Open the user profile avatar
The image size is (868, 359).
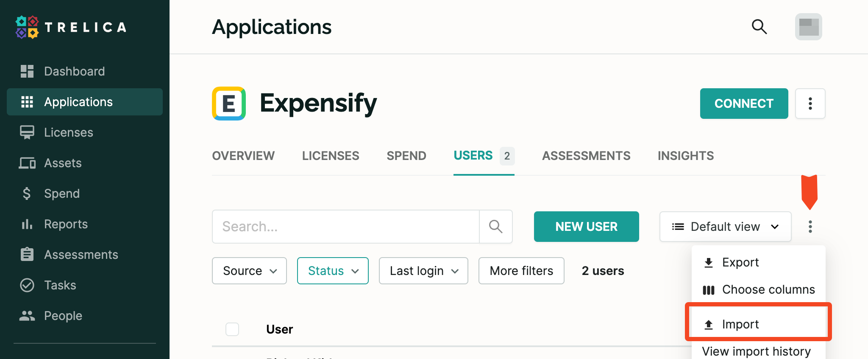pos(809,27)
